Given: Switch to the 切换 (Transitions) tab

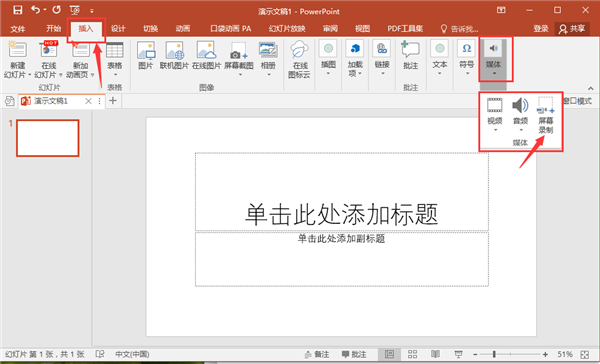Looking at the screenshot, I should (150, 28).
